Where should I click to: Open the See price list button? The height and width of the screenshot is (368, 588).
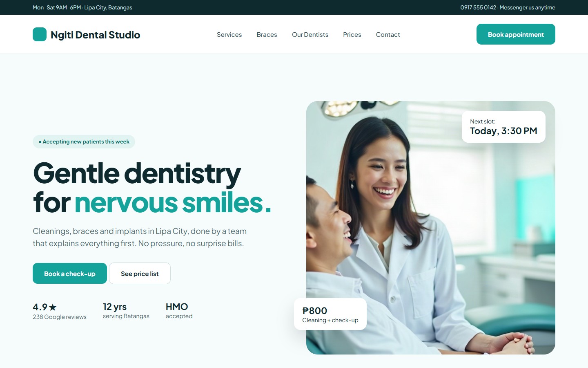tap(140, 274)
